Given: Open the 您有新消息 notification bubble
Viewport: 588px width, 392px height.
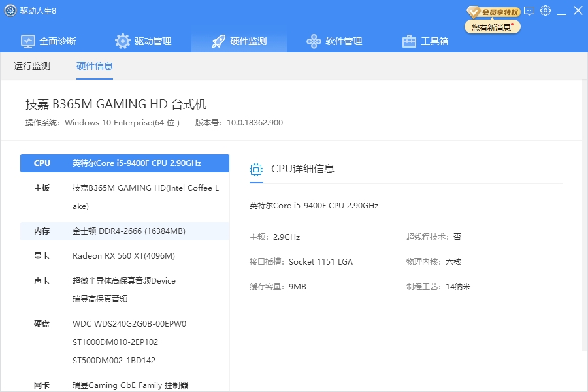Looking at the screenshot, I should coord(492,27).
